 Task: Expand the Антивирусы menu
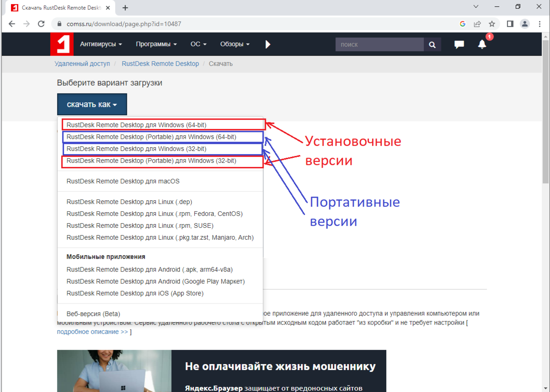(101, 44)
